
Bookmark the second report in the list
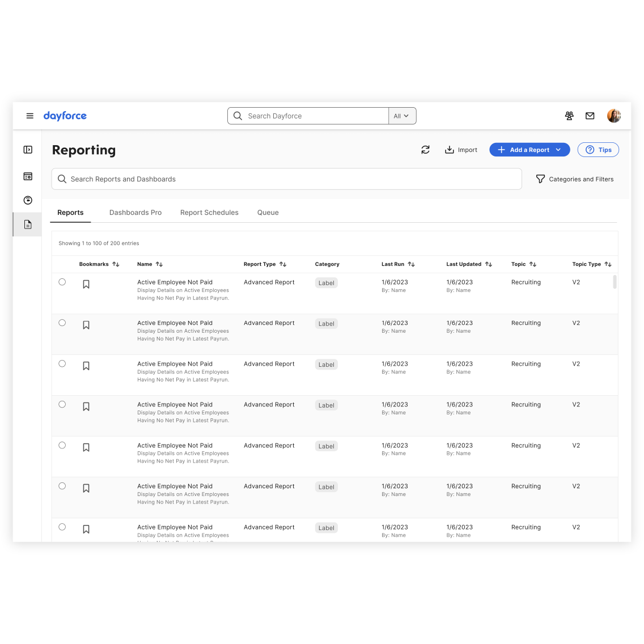tap(86, 324)
